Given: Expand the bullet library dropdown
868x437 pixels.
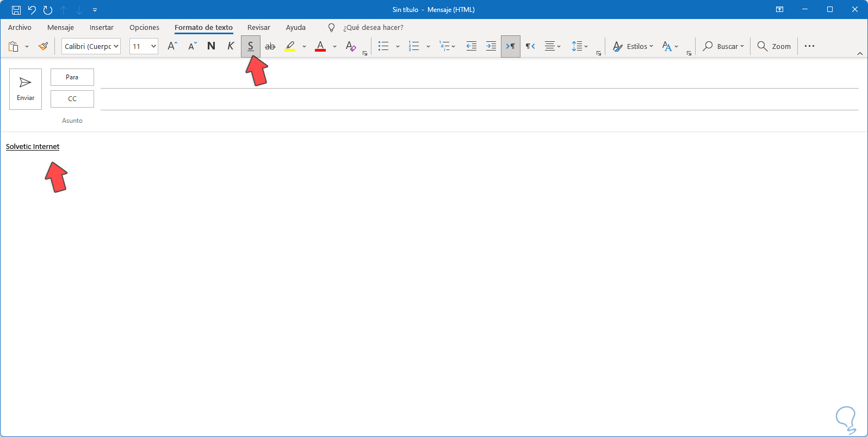Looking at the screenshot, I should click(398, 46).
